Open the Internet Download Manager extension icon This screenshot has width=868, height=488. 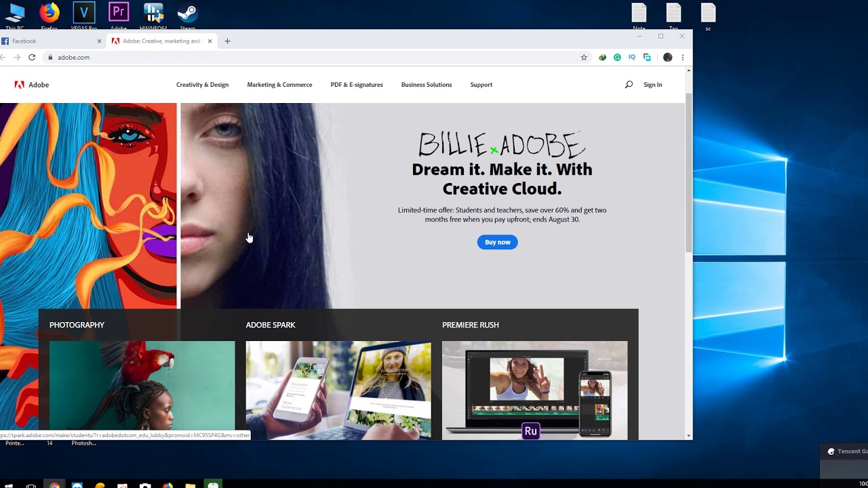tap(602, 58)
